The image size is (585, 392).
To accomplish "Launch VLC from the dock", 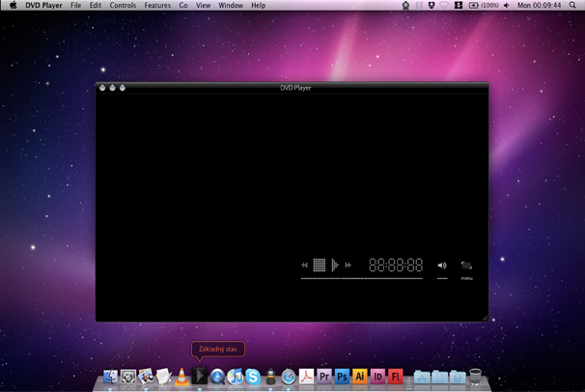I will (x=181, y=378).
